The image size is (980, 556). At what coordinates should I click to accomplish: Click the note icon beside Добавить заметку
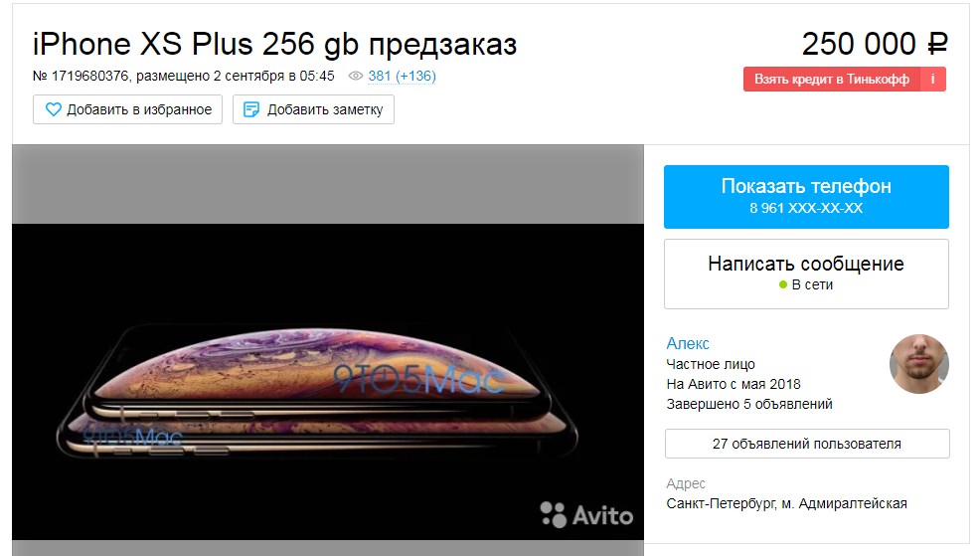[250, 109]
